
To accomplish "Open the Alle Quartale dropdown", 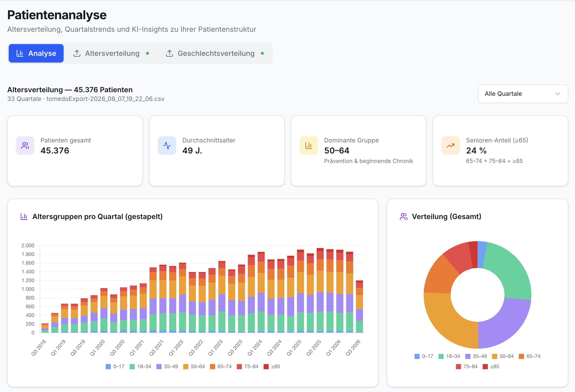I will (523, 94).
